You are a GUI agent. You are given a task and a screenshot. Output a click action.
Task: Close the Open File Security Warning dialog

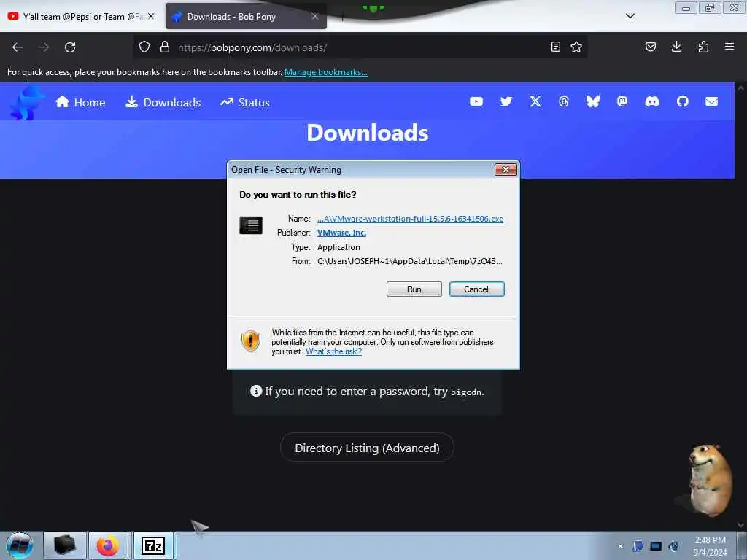click(x=506, y=169)
